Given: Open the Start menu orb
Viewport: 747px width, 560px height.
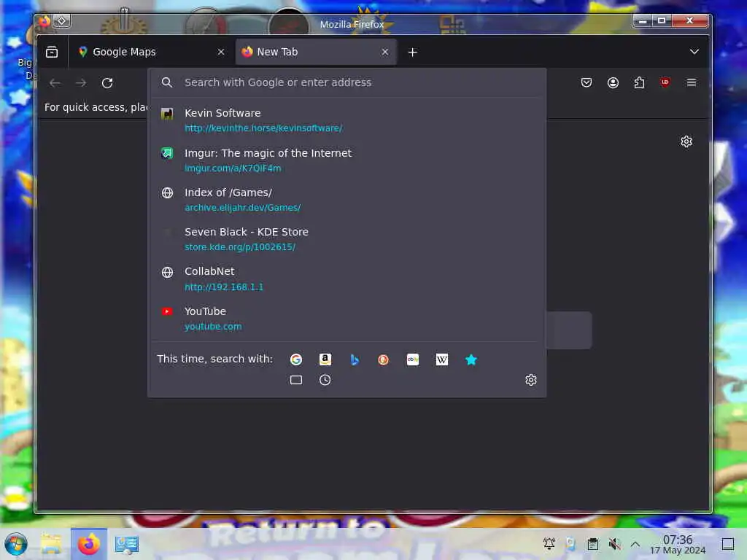Looking at the screenshot, I should [x=16, y=544].
